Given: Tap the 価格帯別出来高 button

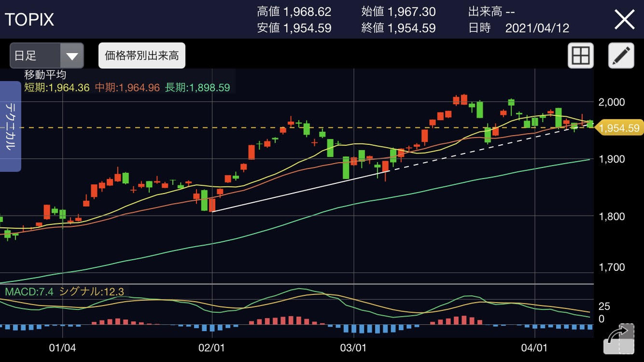Looking at the screenshot, I should tap(142, 55).
